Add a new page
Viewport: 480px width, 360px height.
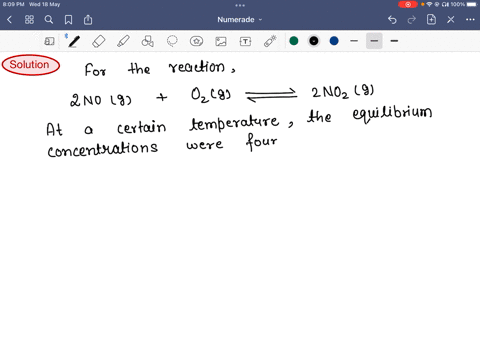431,19
